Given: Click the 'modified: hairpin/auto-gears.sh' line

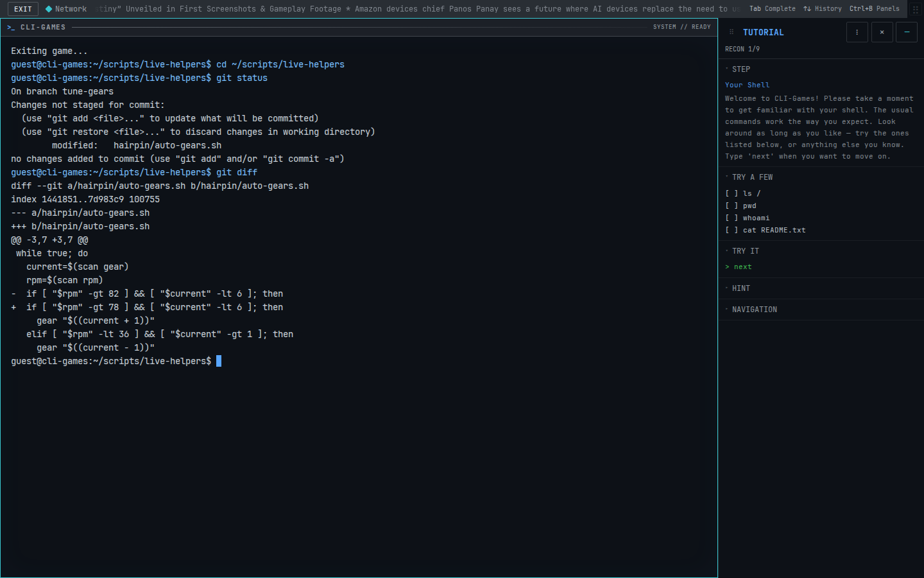Looking at the screenshot, I should [x=137, y=146].
